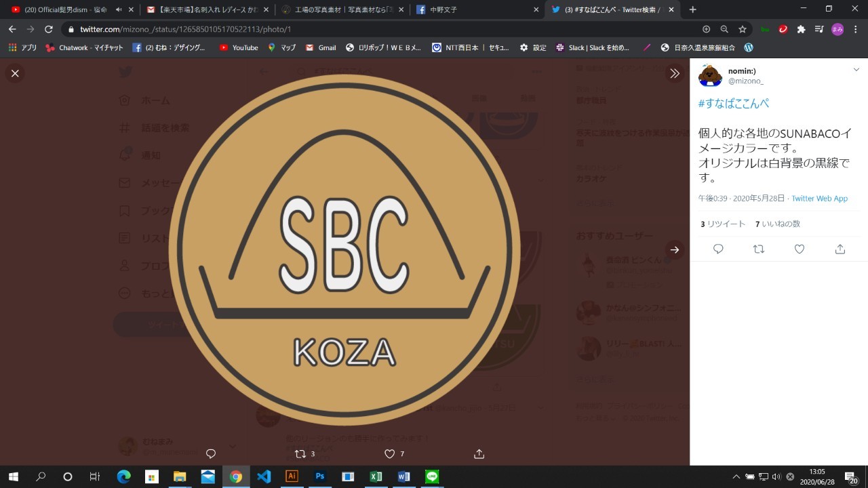Close the photo viewer with X
This screenshot has width=868, height=488.
15,73
